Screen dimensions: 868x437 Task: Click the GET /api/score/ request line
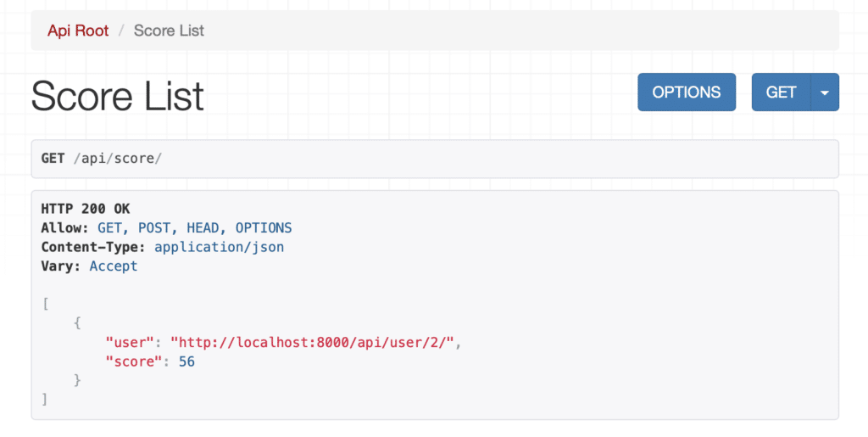(101, 159)
